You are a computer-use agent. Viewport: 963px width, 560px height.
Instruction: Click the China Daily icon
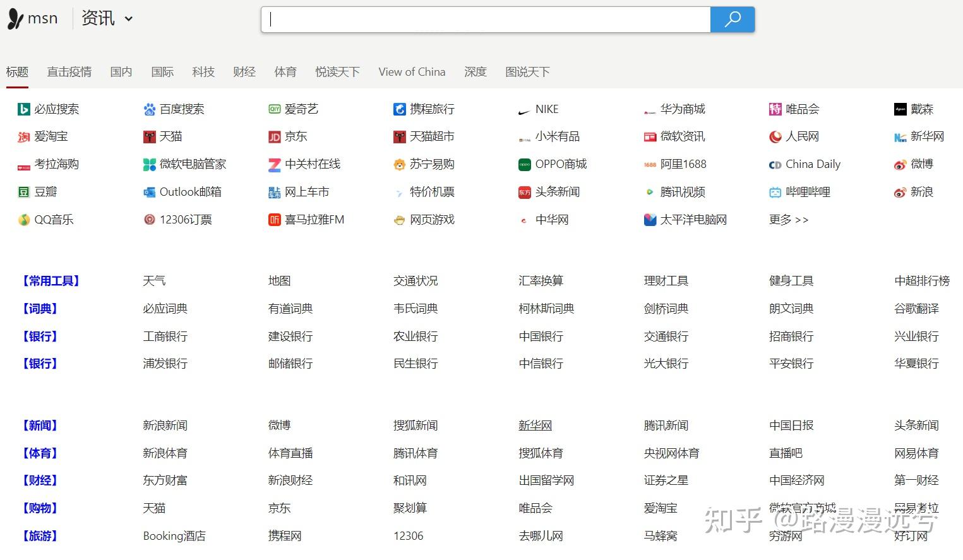point(775,165)
